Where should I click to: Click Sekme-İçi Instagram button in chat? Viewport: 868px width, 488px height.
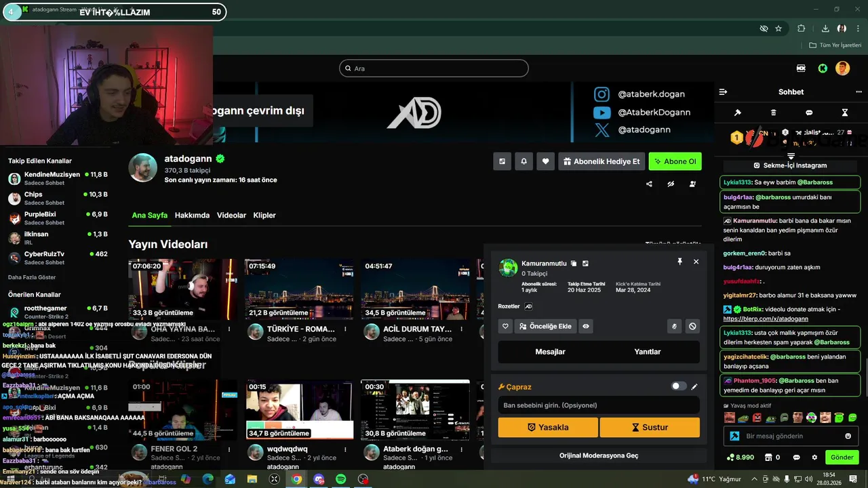pyautogui.click(x=791, y=165)
